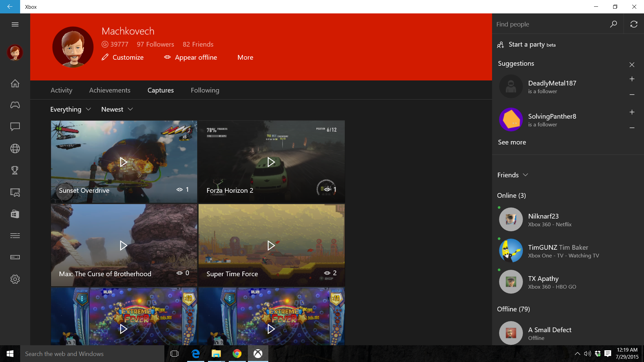The height and width of the screenshot is (362, 644).
Task: Refresh the friends list
Action: (x=634, y=24)
